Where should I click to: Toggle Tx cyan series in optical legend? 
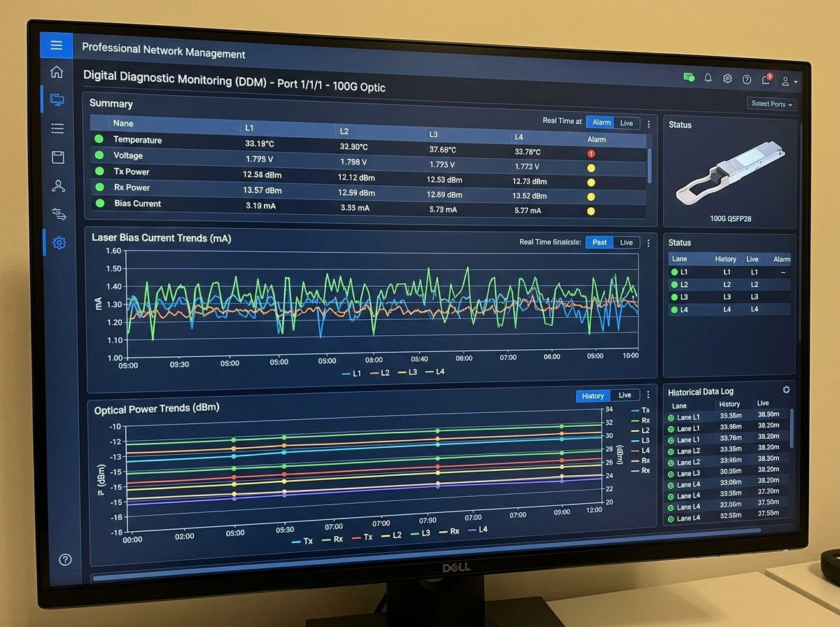pos(302,541)
